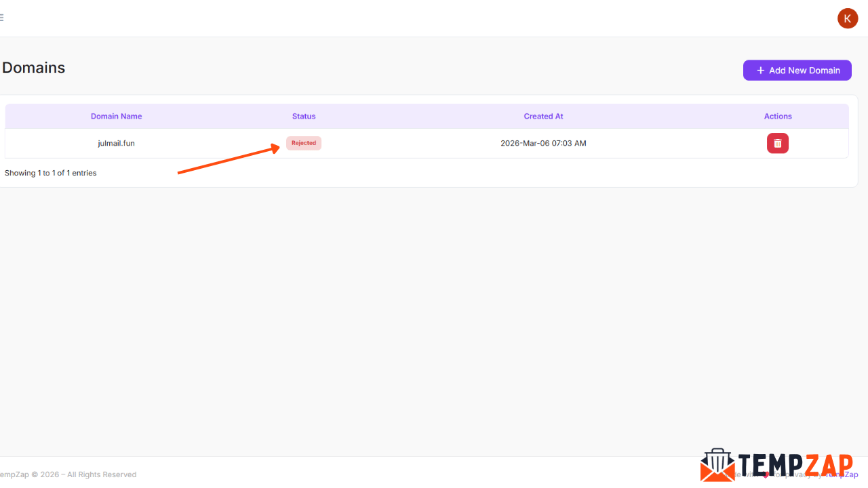
Task: Click the created date of julmail.fun
Action: click(x=542, y=143)
